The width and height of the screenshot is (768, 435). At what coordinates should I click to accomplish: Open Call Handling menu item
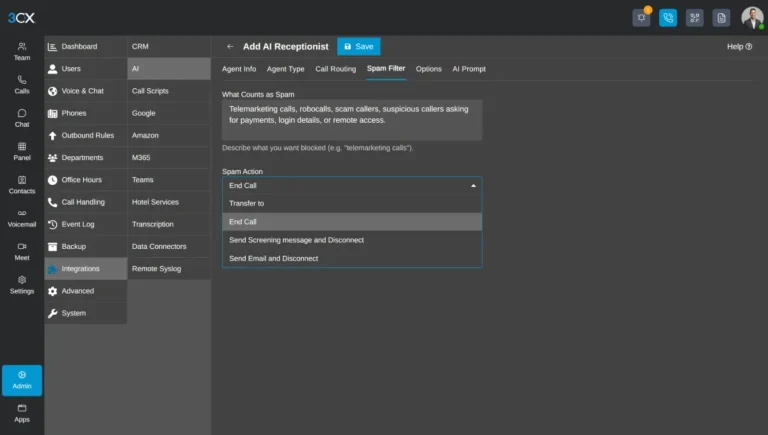click(86, 202)
